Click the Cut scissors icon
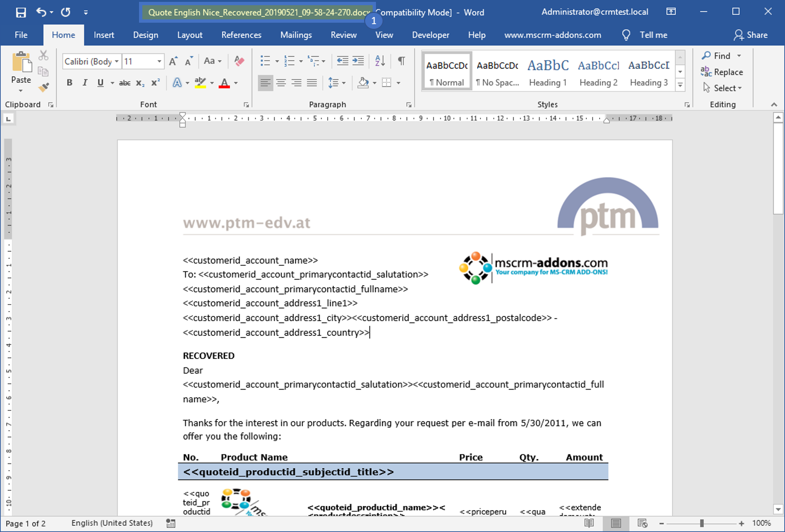 pos(44,55)
